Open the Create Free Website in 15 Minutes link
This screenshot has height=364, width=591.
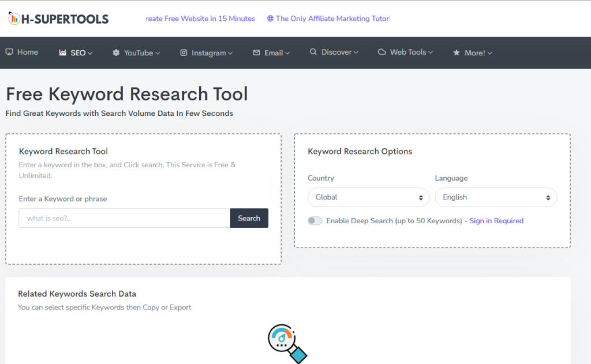coord(200,18)
